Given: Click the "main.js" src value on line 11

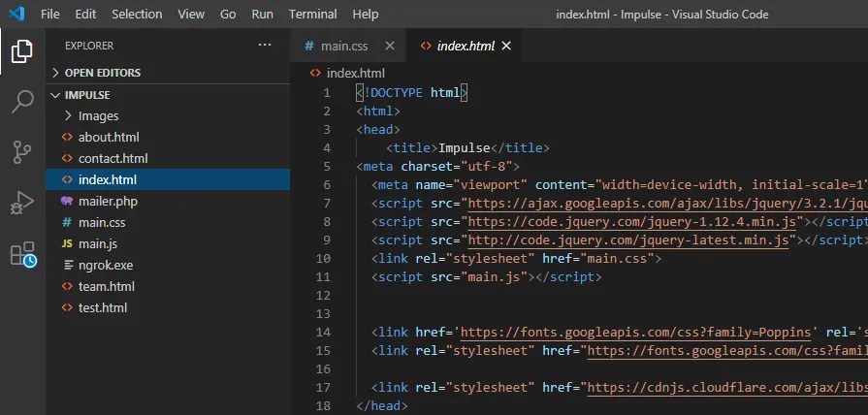Looking at the screenshot, I should (x=494, y=276).
